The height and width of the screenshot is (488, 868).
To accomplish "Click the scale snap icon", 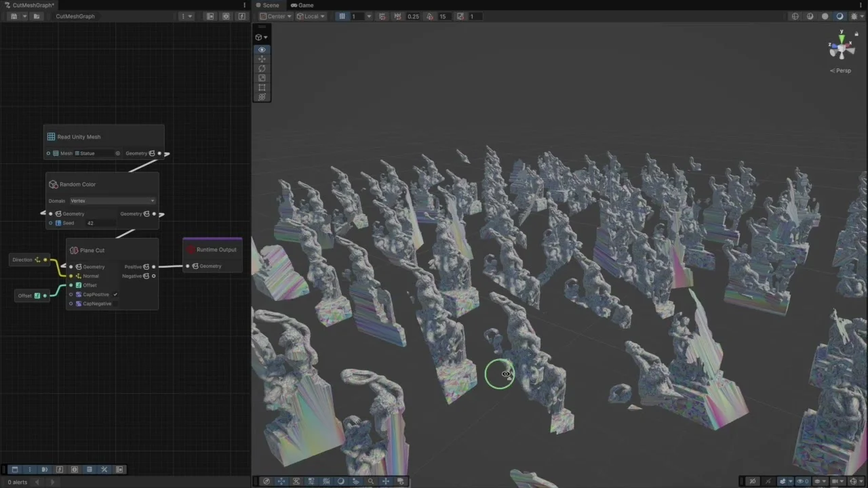I will (460, 16).
